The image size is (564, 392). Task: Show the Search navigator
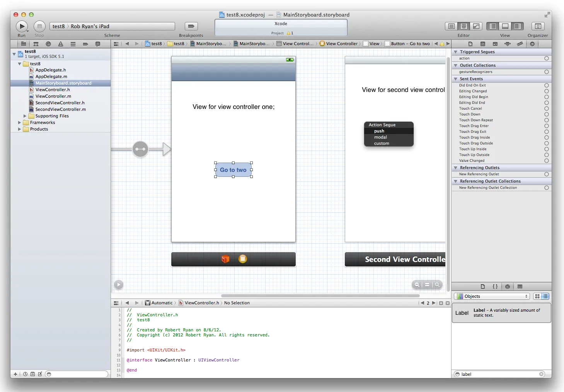48,44
